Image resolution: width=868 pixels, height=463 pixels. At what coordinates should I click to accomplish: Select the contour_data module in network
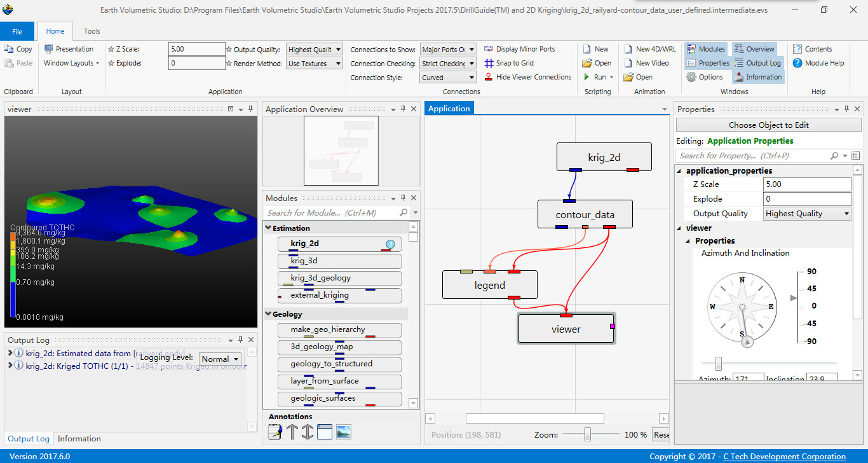[585, 214]
